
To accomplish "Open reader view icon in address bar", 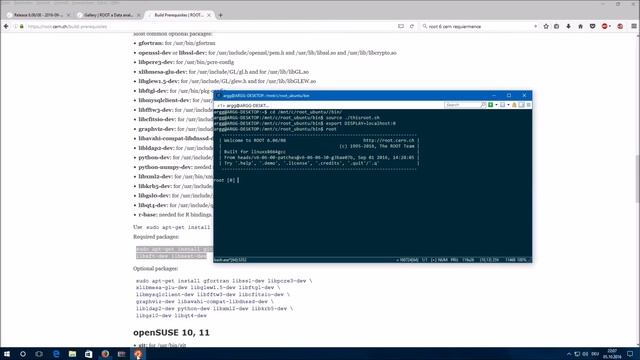I will tap(401, 26).
